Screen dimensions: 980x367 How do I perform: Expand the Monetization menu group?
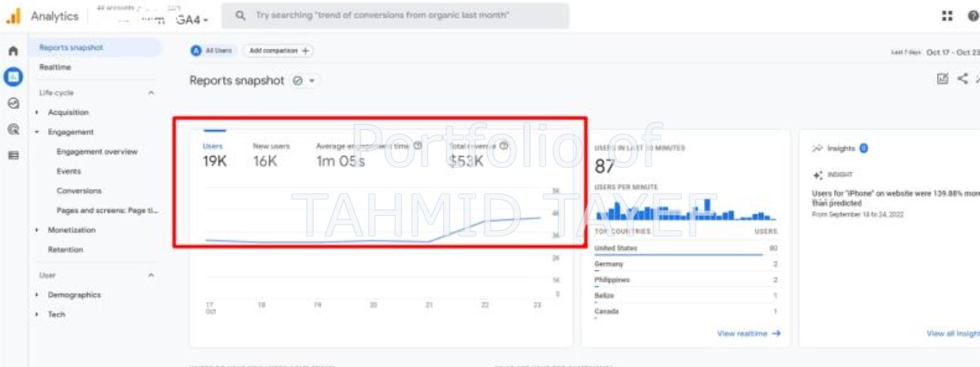coord(37,230)
